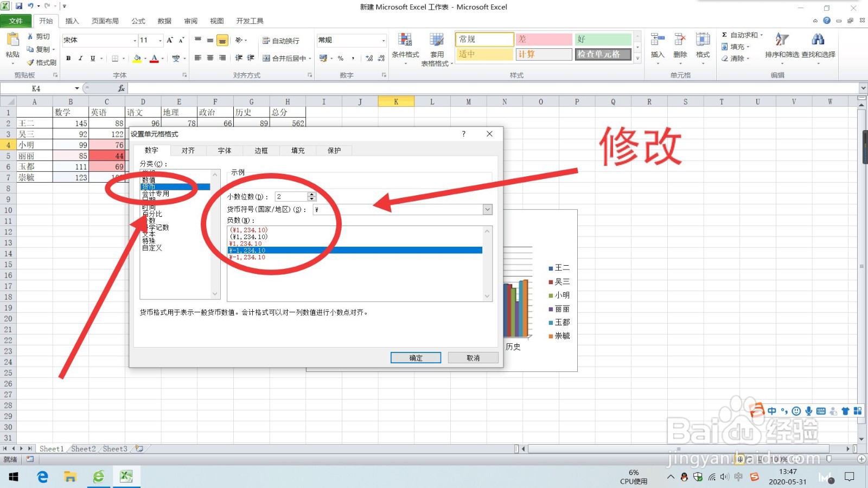Click the 取消 button to cancel
The image size is (868, 488).
tap(473, 357)
